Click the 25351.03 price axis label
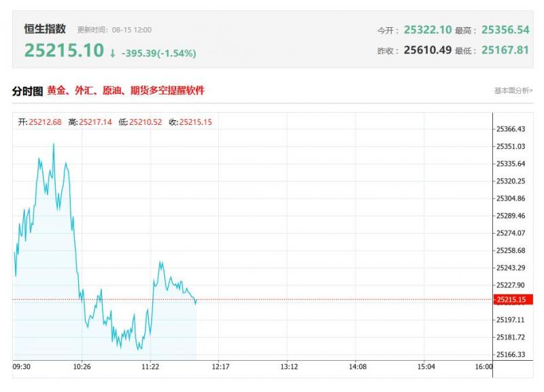 tap(511, 147)
